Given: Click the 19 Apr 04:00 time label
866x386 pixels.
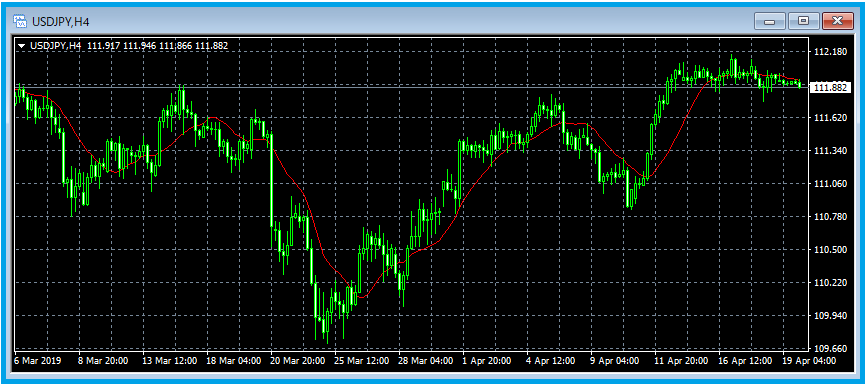Looking at the screenshot, I should pyautogui.click(x=810, y=361).
